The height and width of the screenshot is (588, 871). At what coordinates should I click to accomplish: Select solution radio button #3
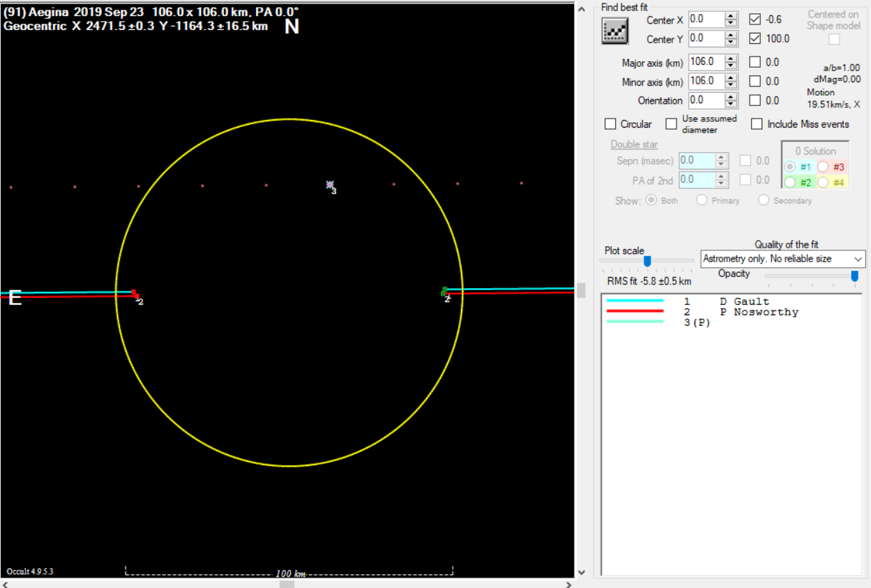click(823, 167)
